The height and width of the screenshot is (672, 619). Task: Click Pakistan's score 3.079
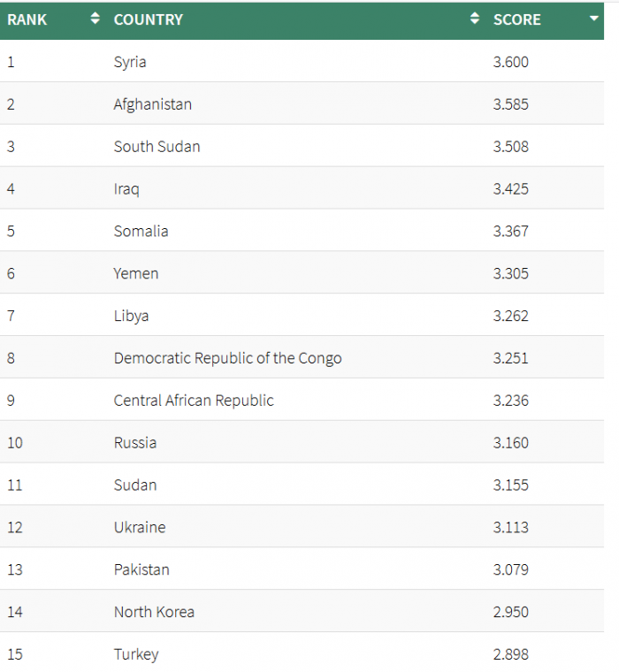(510, 569)
